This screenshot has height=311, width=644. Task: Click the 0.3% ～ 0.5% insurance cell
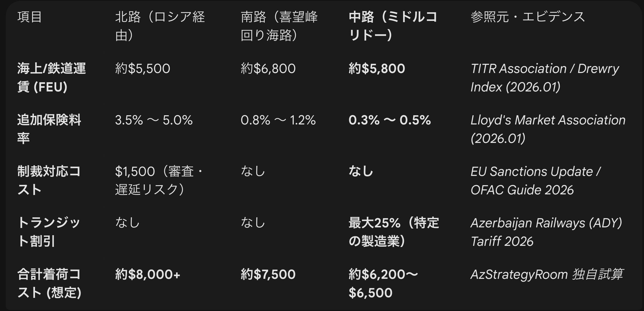389,120
